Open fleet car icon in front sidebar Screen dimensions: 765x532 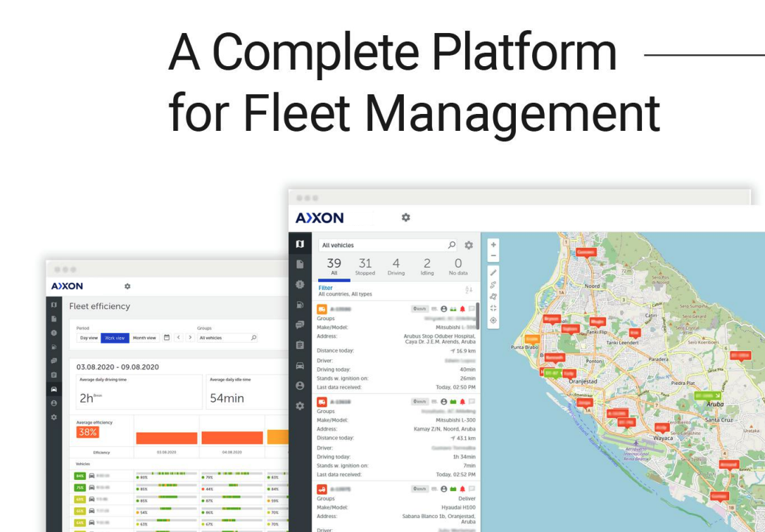[300, 366]
